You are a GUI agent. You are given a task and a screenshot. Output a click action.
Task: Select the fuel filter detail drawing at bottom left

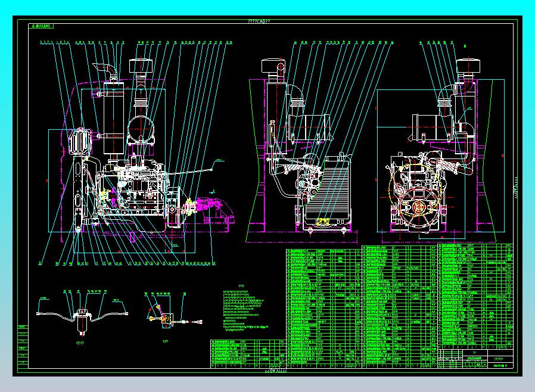pos(82,318)
